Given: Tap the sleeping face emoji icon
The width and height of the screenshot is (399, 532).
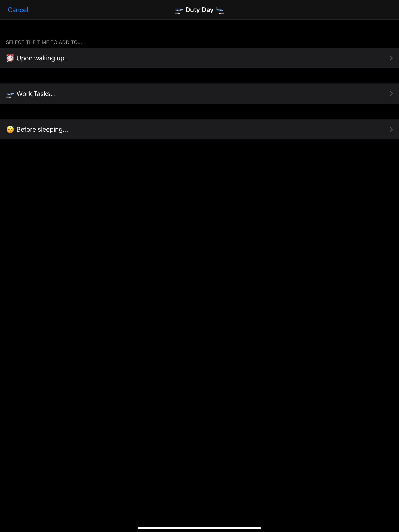Looking at the screenshot, I should point(10,129).
